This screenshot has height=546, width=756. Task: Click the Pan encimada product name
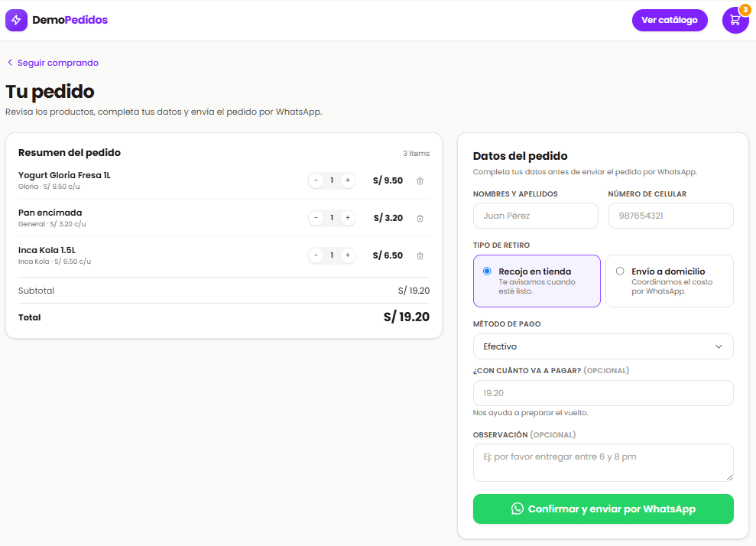tap(50, 213)
